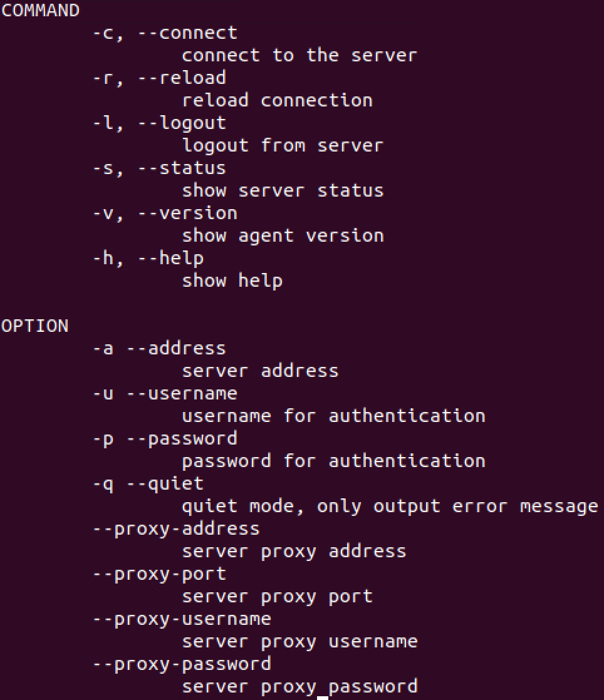Click the -s, --status flag text
Viewport: 604px width, 700px height.
click(x=159, y=168)
